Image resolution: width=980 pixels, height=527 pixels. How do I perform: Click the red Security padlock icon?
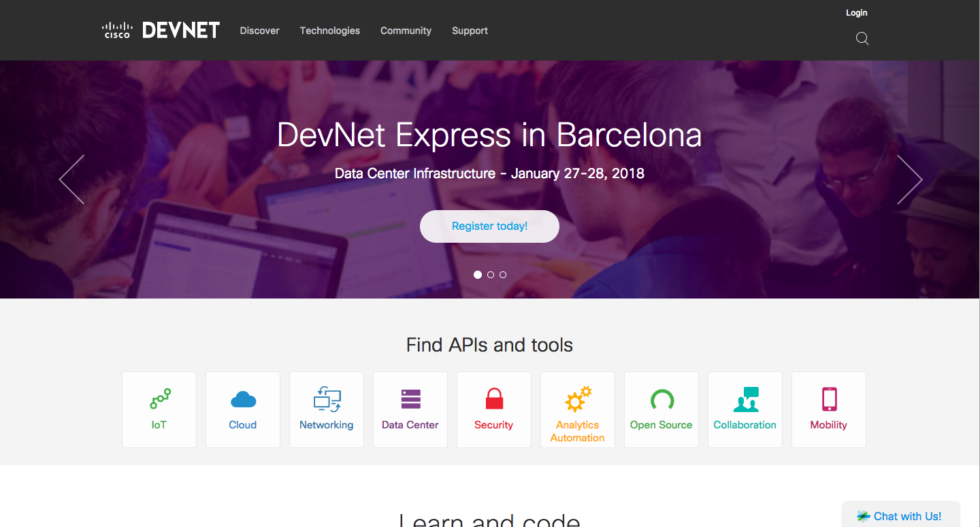click(494, 398)
